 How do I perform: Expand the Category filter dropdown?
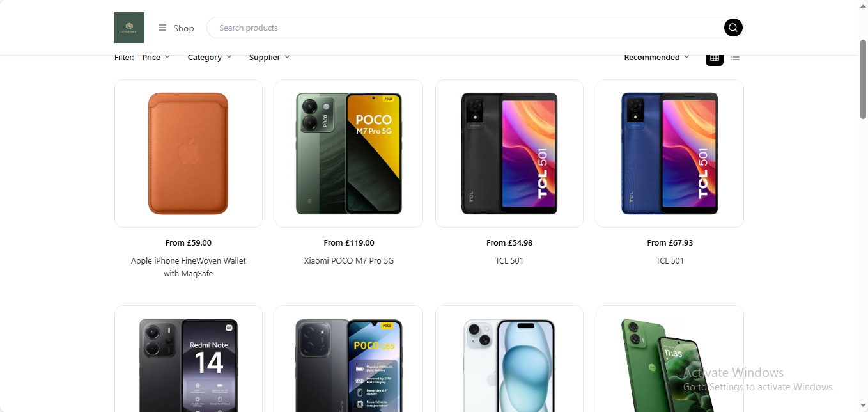[210, 57]
